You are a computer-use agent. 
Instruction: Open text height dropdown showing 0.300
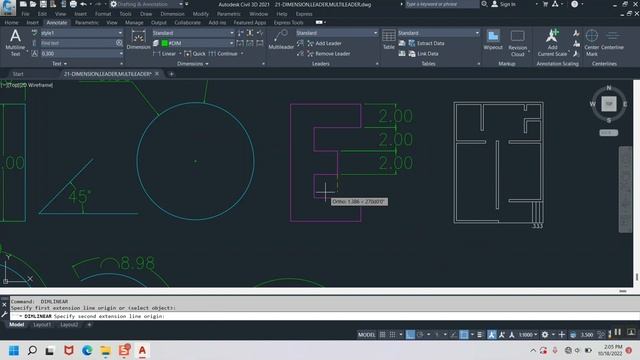click(82, 53)
